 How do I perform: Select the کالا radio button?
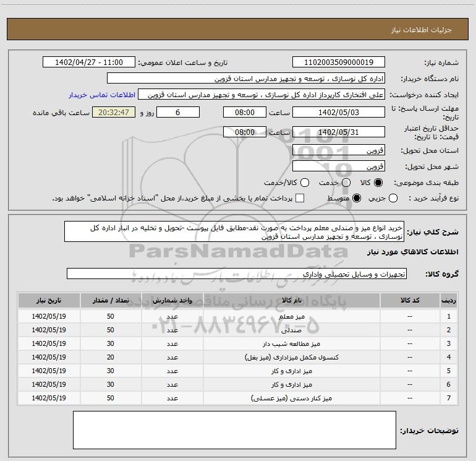[x=378, y=183]
